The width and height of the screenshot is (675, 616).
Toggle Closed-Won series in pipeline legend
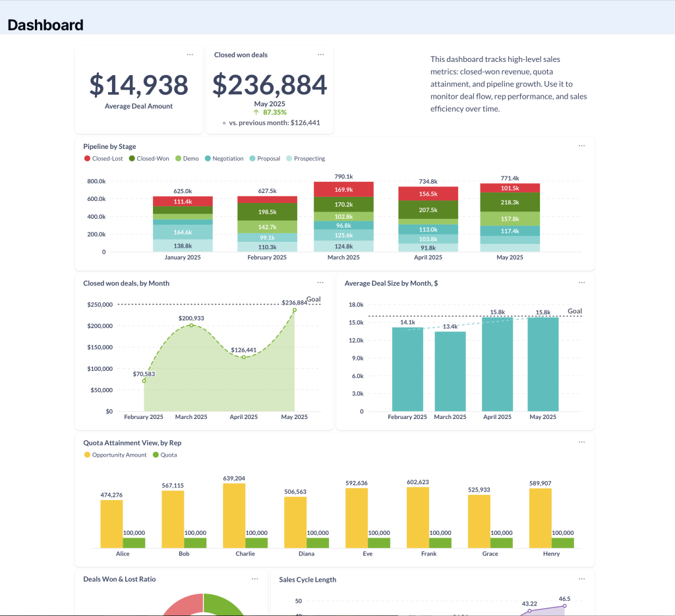point(152,159)
